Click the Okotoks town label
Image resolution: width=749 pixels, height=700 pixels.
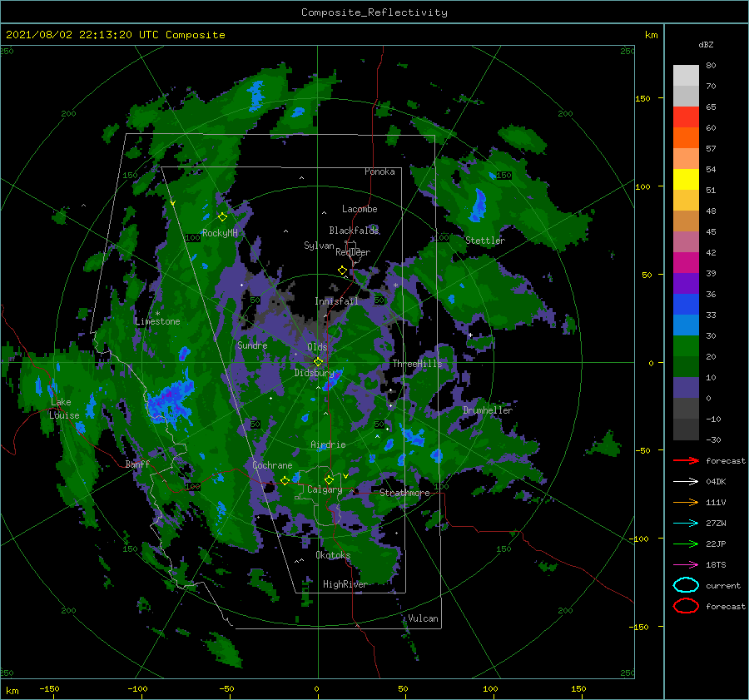(x=333, y=555)
